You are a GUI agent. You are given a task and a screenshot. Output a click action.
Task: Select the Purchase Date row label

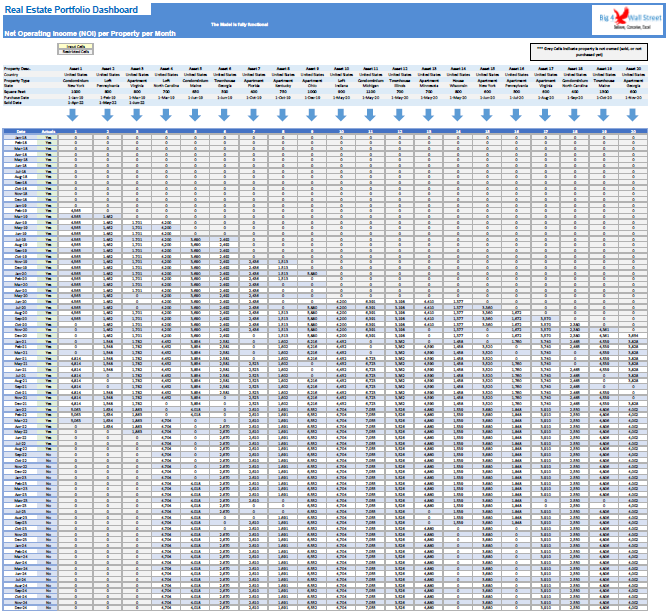point(15,97)
